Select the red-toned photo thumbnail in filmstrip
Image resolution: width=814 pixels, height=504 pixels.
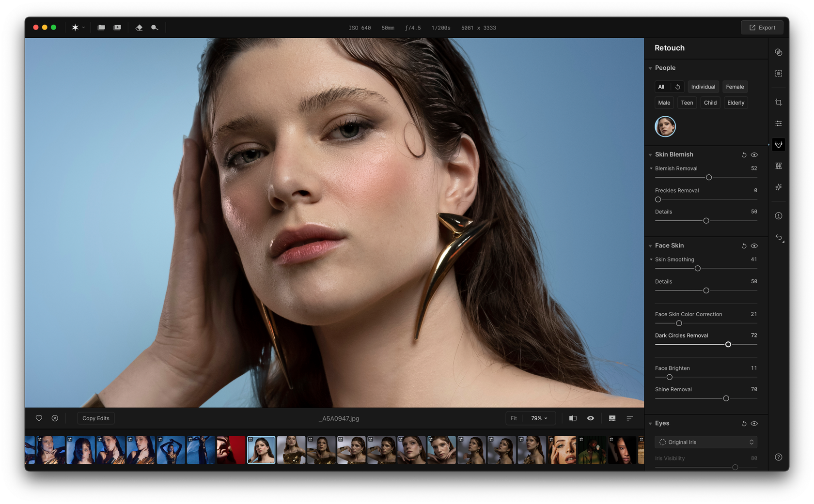(231, 449)
